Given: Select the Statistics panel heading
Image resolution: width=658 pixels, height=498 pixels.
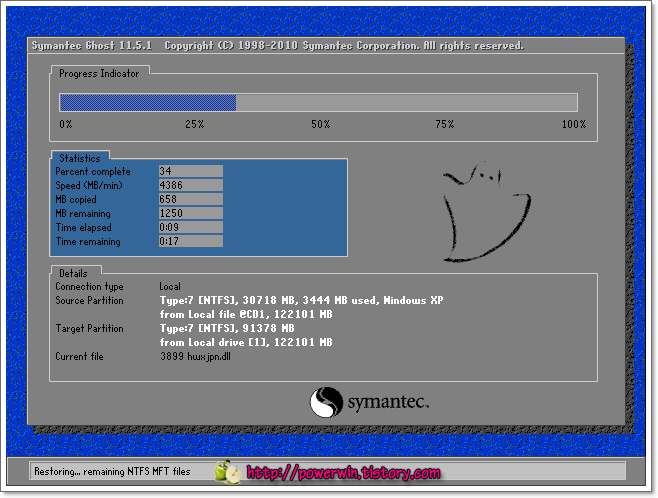Looking at the screenshot, I should [x=80, y=158].
